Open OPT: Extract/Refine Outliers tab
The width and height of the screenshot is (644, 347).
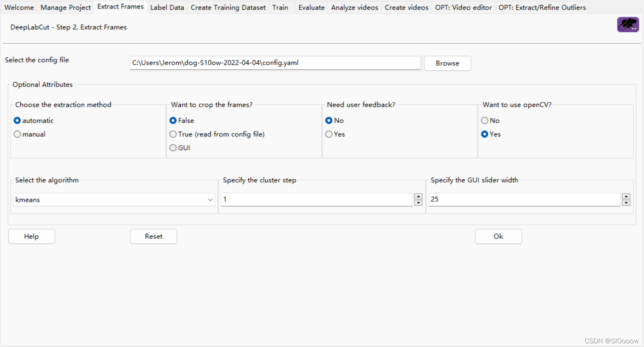pyautogui.click(x=542, y=7)
